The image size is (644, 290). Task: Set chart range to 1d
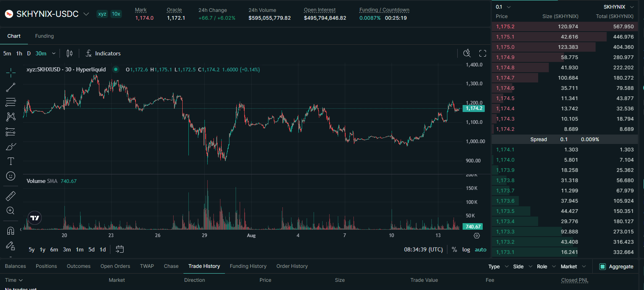[103, 249]
